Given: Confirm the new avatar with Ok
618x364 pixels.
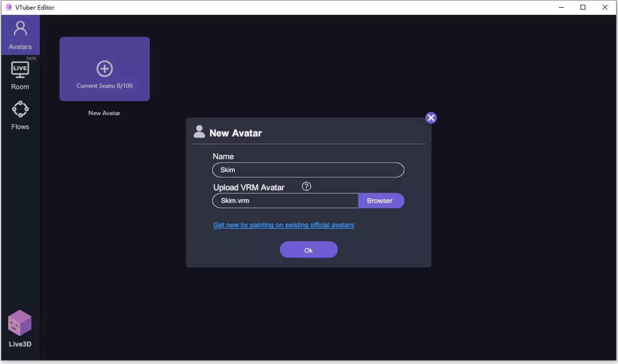Looking at the screenshot, I should click(x=309, y=250).
